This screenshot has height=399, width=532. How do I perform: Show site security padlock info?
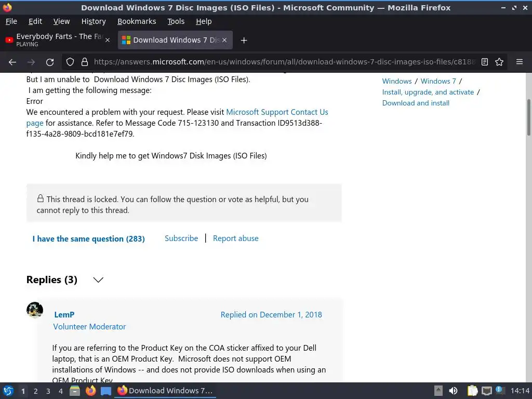click(x=85, y=62)
